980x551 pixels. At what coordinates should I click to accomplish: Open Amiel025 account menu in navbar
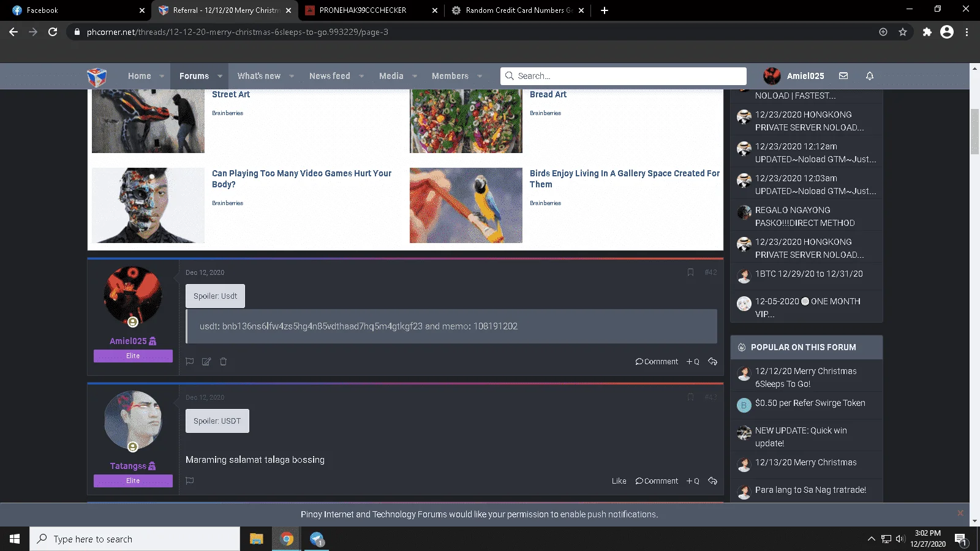[794, 76]
